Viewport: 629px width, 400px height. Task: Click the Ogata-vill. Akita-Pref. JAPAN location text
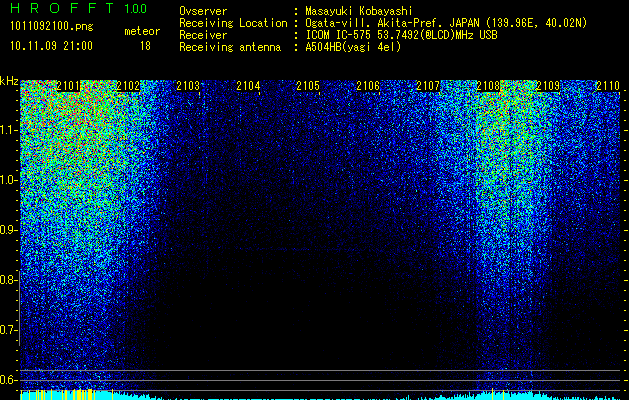click(x=446, y=23)
